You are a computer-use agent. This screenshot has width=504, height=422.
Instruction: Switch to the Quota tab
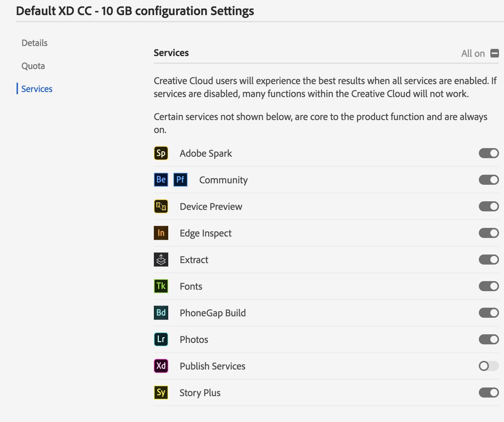coord(33,66)
